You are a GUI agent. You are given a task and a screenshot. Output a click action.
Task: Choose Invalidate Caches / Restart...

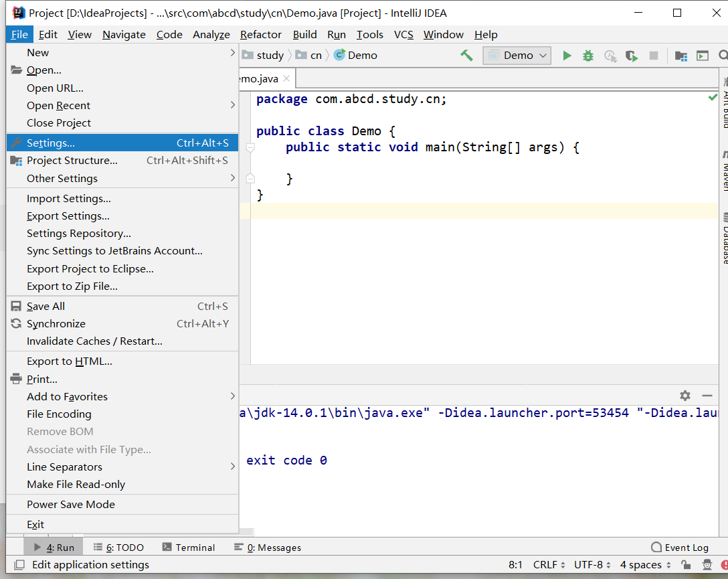(122, 341)
